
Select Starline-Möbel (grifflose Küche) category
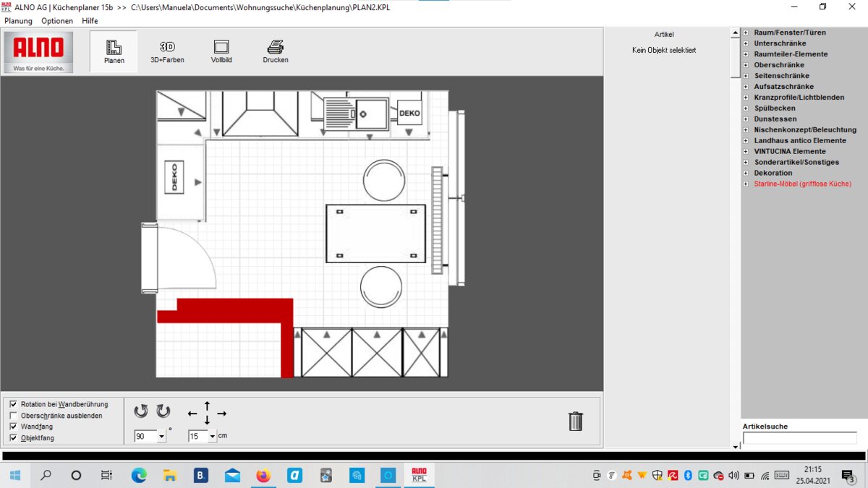click(x=802, y=184)
